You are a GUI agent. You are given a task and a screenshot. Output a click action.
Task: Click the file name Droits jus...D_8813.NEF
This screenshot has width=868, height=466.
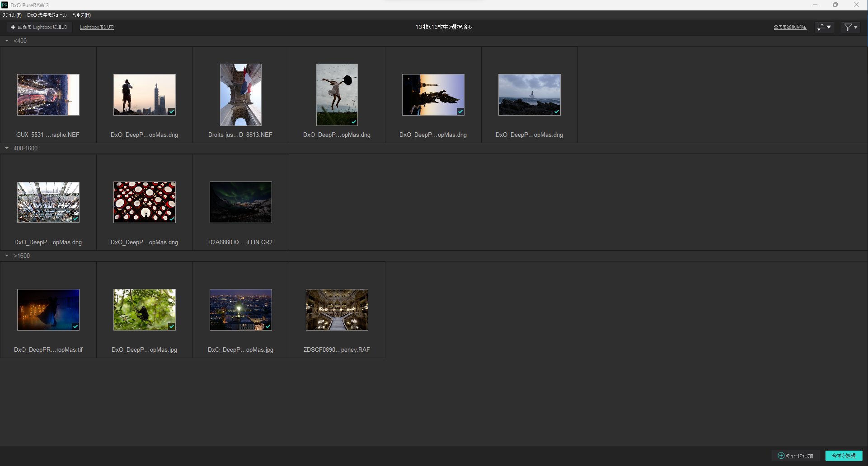[x=240, y=135]
